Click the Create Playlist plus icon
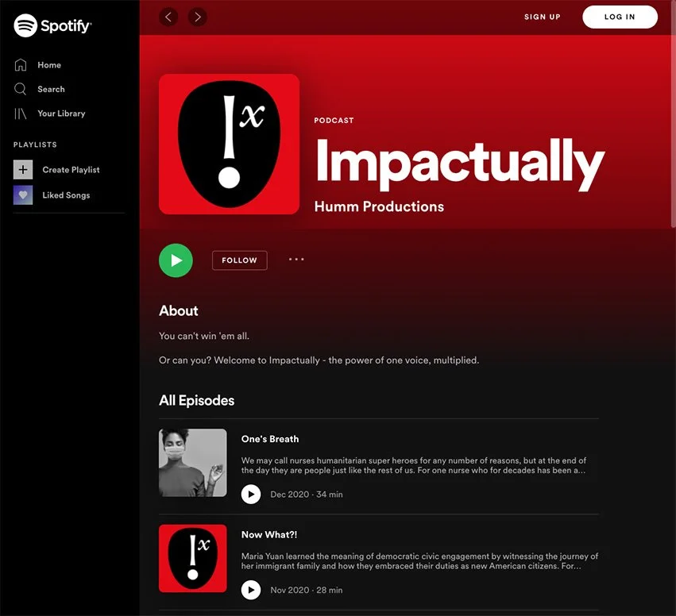The width and height of the screenshot is (676, 616). (x=23, y=170)
